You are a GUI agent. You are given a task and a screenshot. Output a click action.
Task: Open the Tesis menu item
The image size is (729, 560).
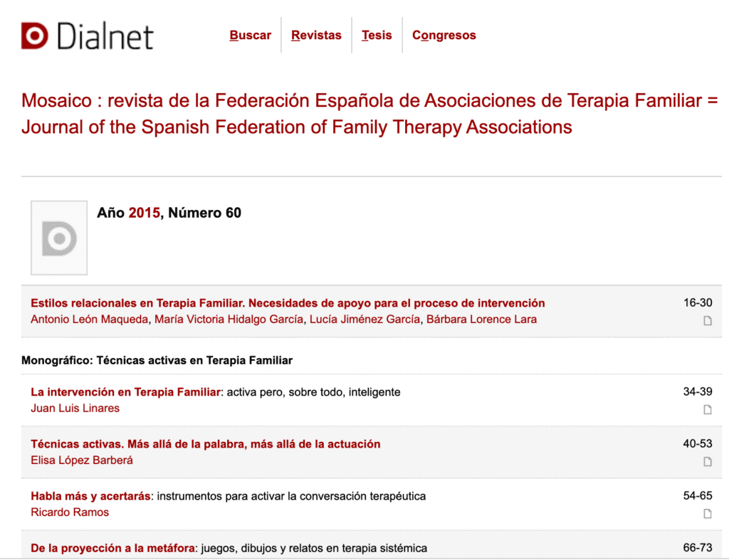coord(377,36)
